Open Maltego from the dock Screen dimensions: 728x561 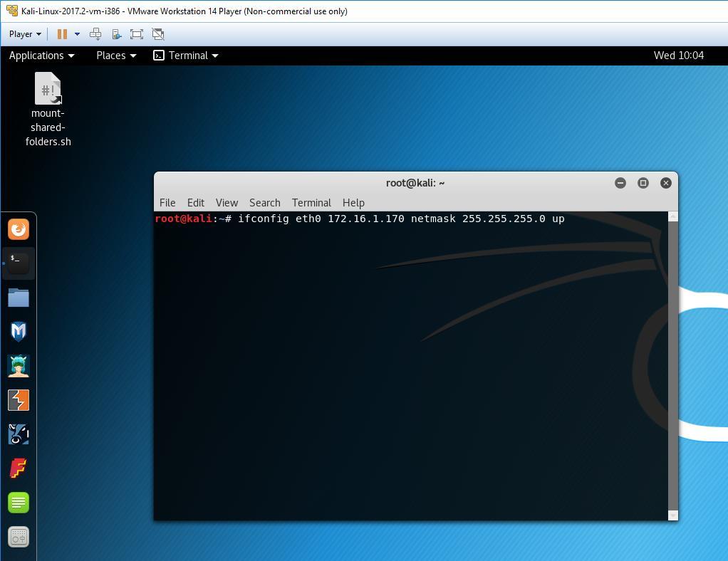click(x=19, y=434)
